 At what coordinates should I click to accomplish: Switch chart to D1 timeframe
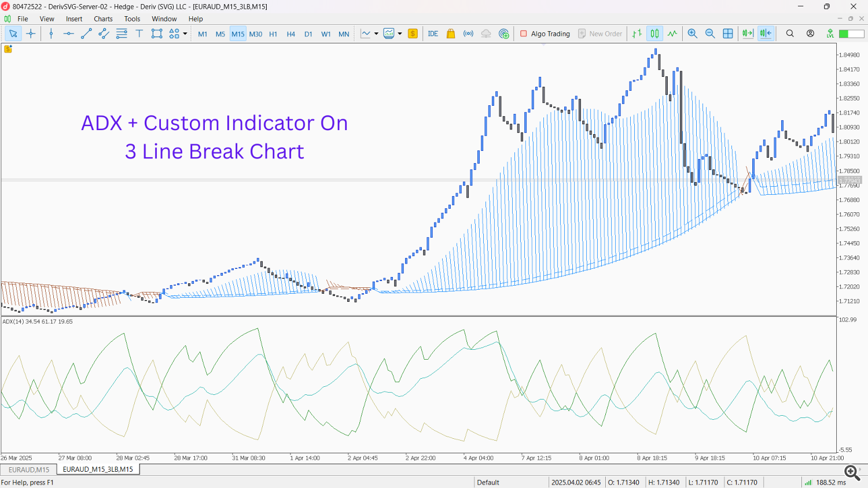(x=308, y=34)
